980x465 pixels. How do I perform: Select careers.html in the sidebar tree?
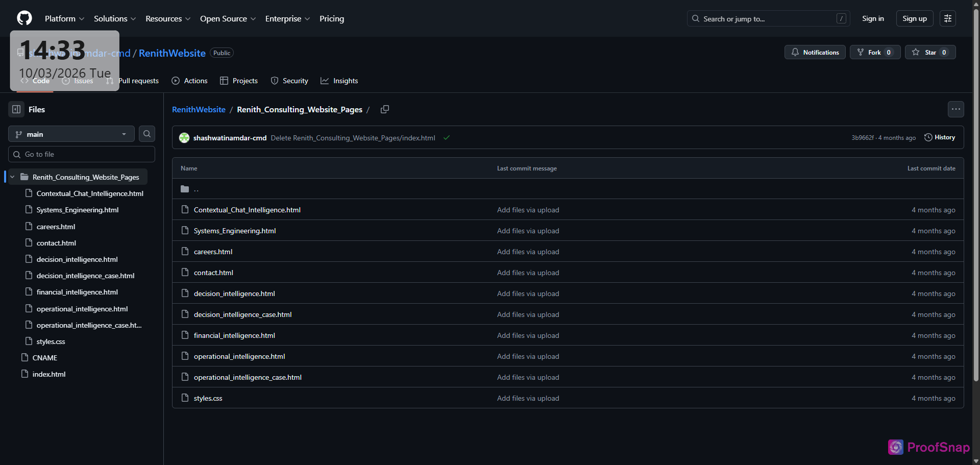[x=56, y=227]
